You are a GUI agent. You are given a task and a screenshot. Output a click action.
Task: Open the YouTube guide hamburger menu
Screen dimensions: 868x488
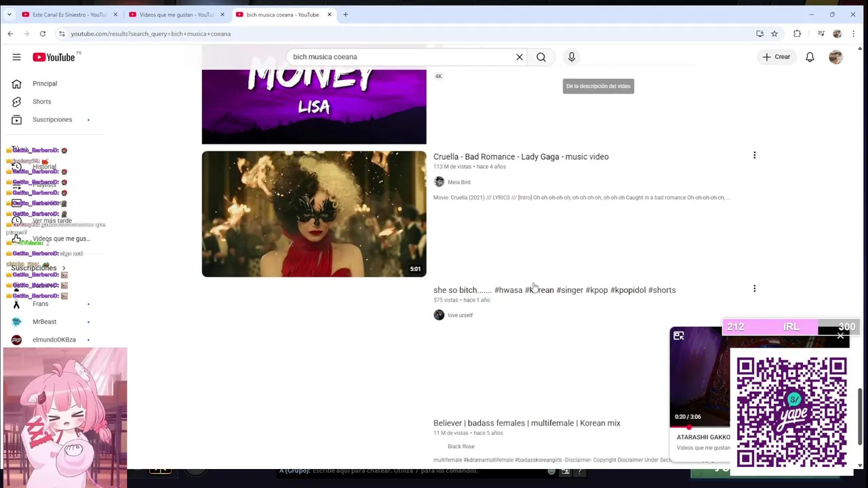click(16, 57)
